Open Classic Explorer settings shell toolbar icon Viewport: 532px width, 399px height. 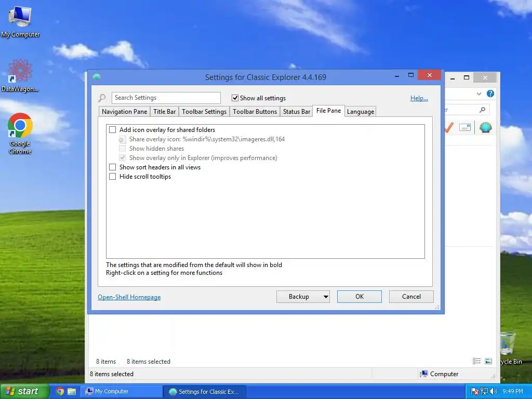(486, 128)
